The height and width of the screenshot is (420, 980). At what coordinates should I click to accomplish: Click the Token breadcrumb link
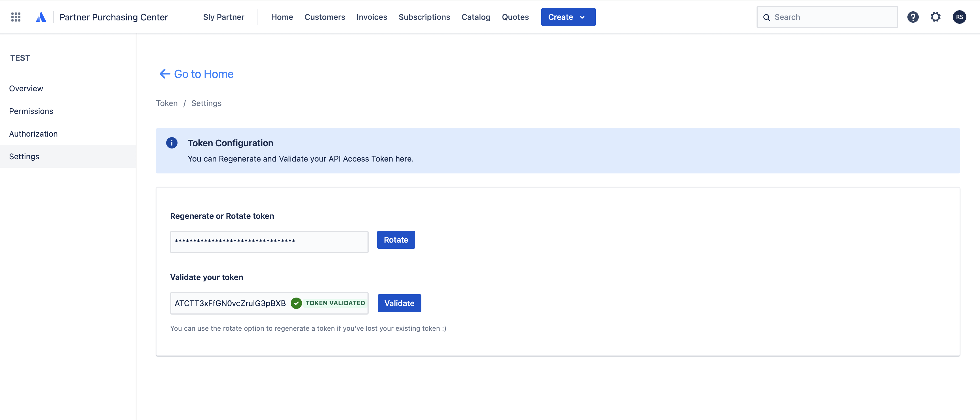coord(167,103)
